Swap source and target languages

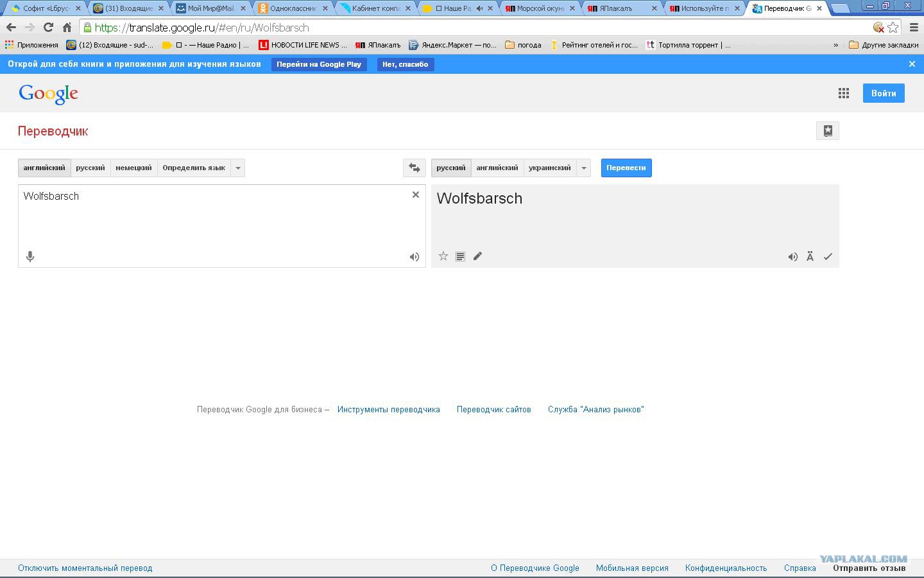[x=414, y=168]
